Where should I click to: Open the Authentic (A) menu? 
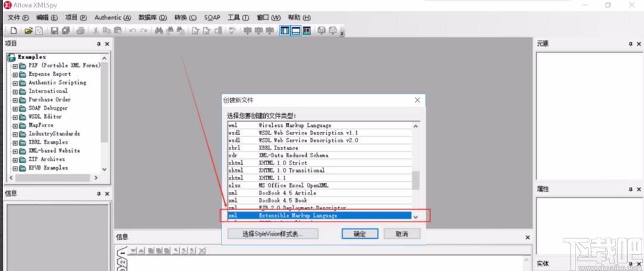pos(113,18)
